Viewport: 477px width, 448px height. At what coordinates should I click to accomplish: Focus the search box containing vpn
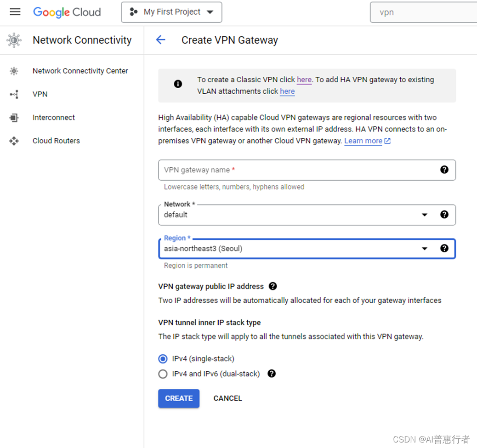click(x=423, y=12)
